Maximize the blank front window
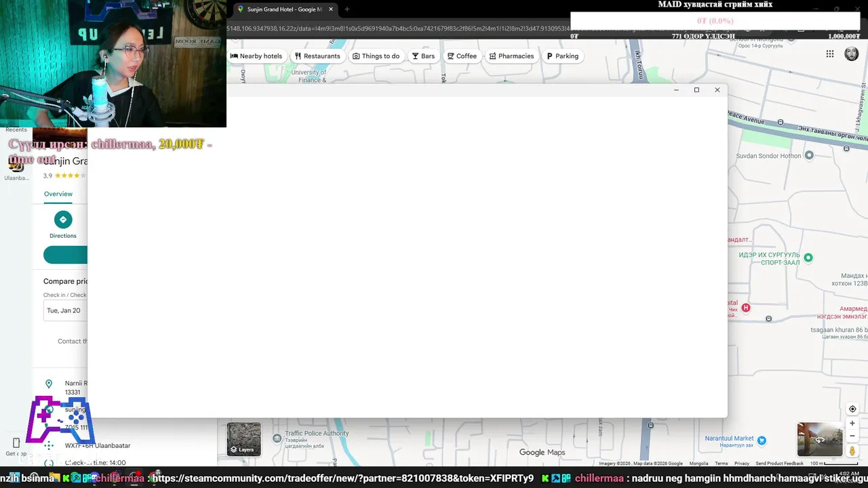Screen dimensions: 868x488 pyautogui.click(x=696, y=89)
